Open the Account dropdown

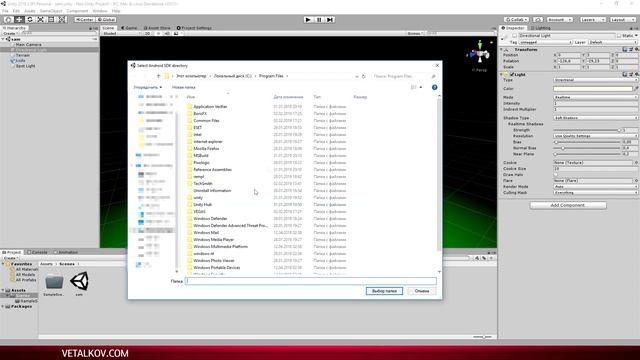click(x=560, y=20)
